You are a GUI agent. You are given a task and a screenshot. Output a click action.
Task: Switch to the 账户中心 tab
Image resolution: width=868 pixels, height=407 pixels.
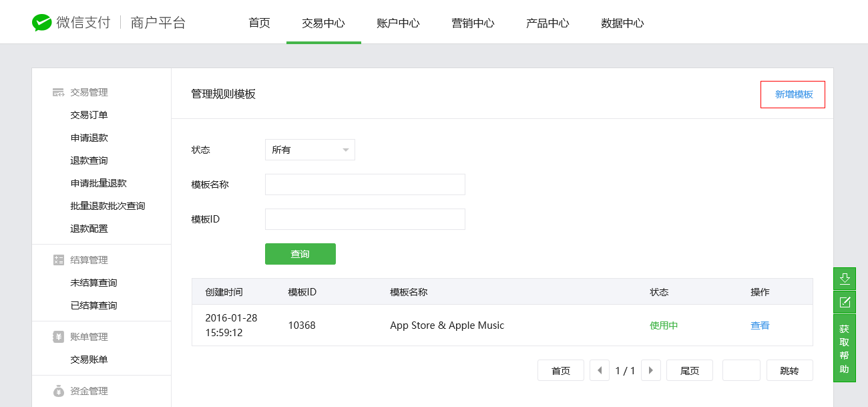[398, 23]
